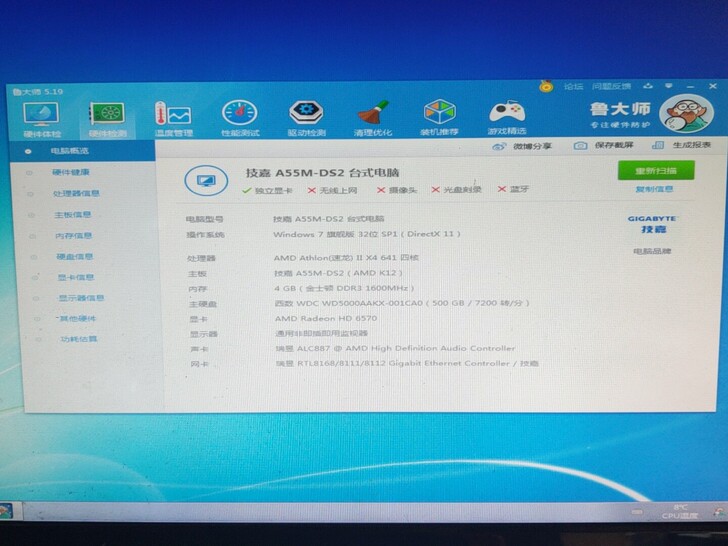This screenshot has height=546, width=728.
Task: Open 游戏精选 gamepad icon
Action: (x=507, y=117)
